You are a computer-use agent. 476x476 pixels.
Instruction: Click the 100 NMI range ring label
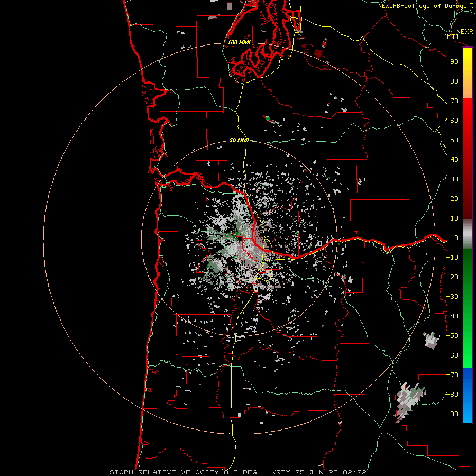239,42
